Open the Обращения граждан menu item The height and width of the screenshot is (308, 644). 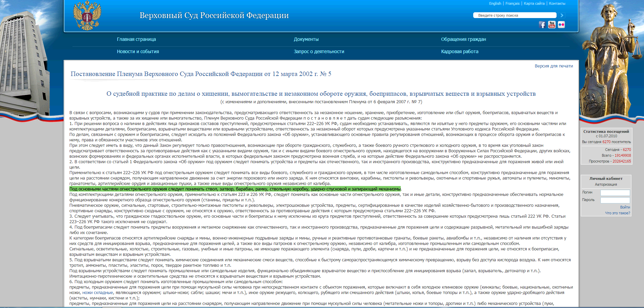click(x=463, y=39)
